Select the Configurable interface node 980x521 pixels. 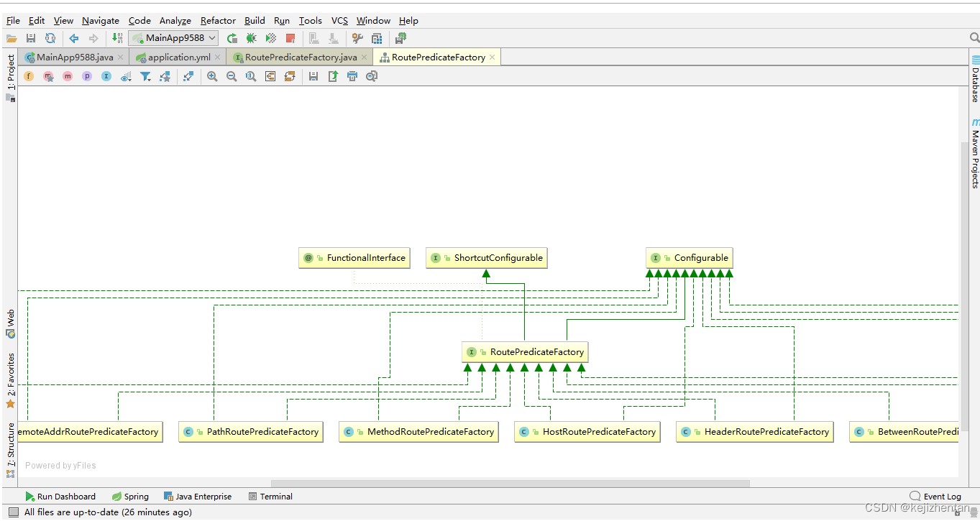click(689, 258)
